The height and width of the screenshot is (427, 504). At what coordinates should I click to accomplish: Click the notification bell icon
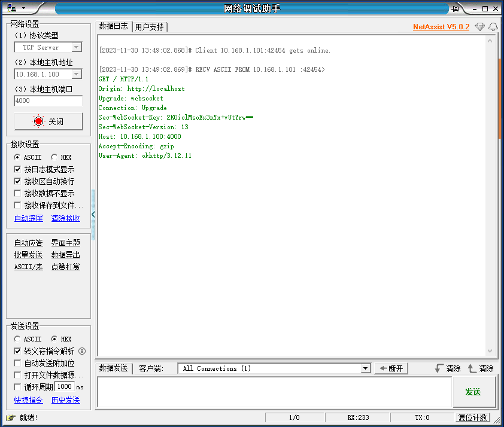point(493,27)
